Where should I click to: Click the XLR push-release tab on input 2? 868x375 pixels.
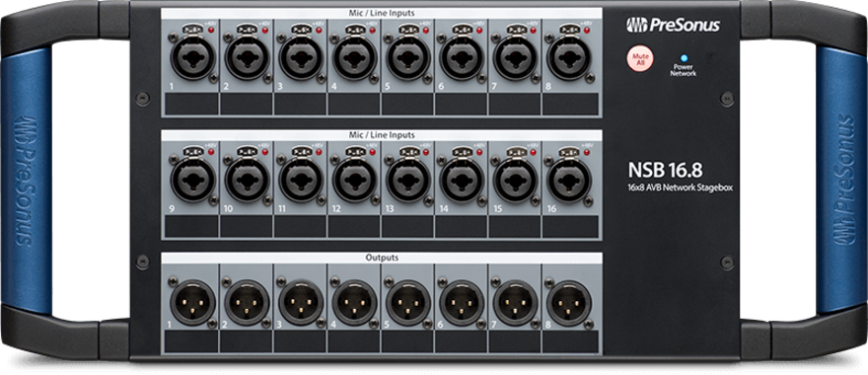click(x=247, y=29)
